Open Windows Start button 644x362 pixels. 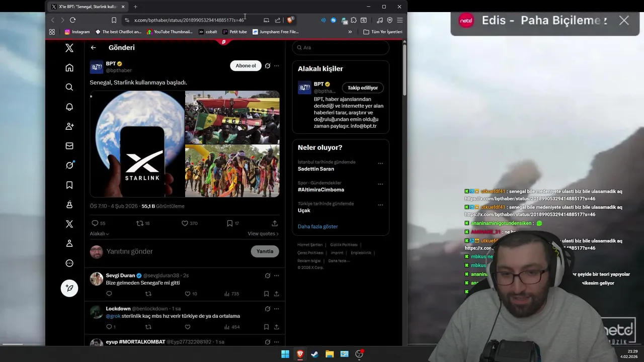pyautogui.click(x=285, y=354)
